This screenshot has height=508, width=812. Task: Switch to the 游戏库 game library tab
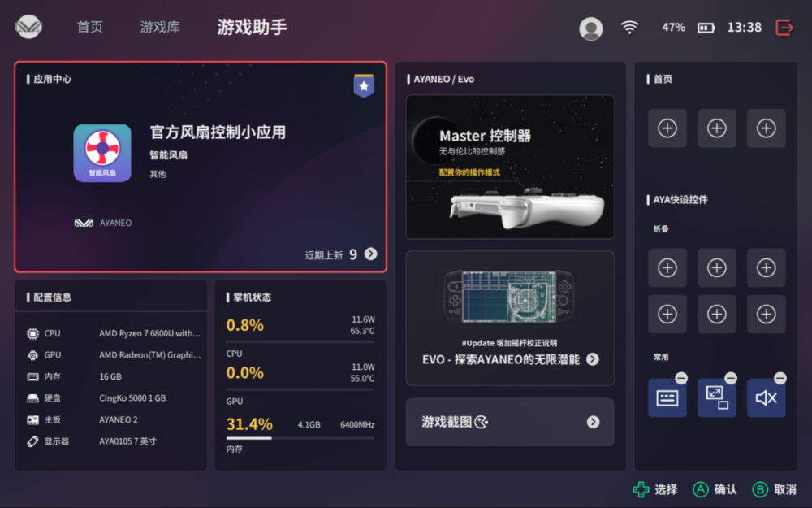point(160,27)
